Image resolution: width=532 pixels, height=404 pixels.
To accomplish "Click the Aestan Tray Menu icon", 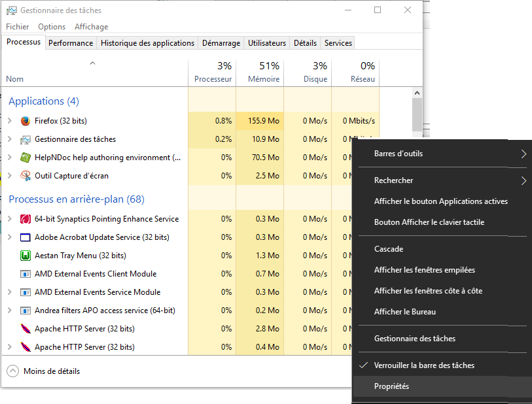I will (x=26, y=256).
